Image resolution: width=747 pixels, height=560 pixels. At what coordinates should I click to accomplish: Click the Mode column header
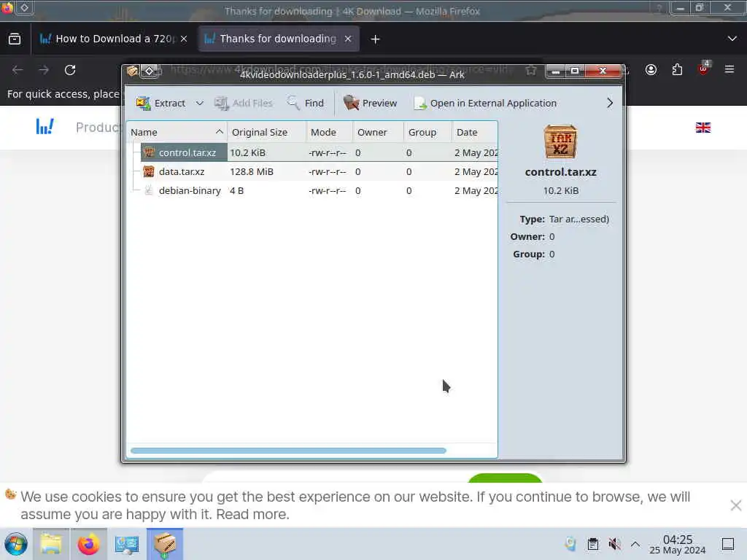329,132
